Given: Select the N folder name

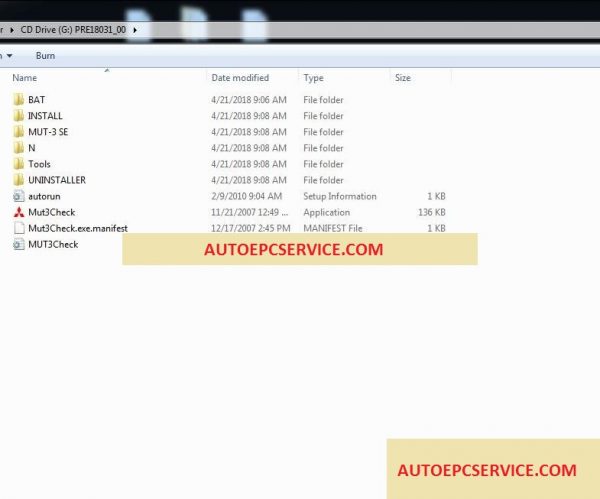Looking at the screenshot, I should 32,148.
